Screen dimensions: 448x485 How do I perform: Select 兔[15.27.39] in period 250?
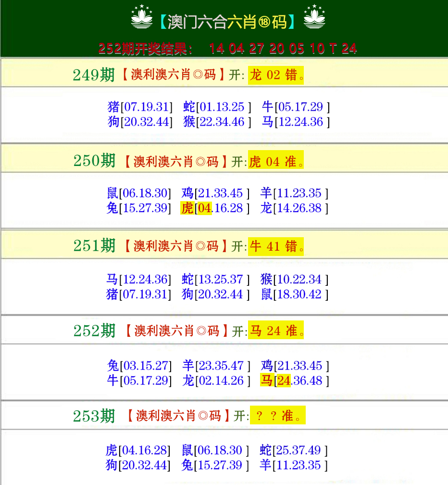pos(139,208)
